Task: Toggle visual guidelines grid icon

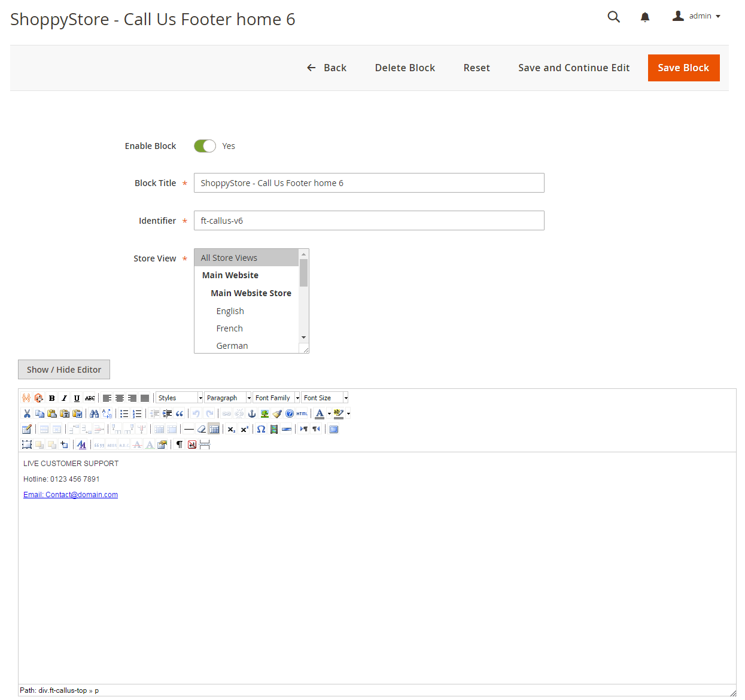Action: [x=214, y=429]
